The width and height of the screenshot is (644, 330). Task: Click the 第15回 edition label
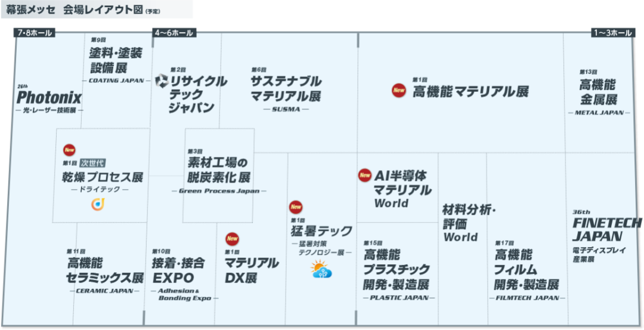(x=373, y=242)
